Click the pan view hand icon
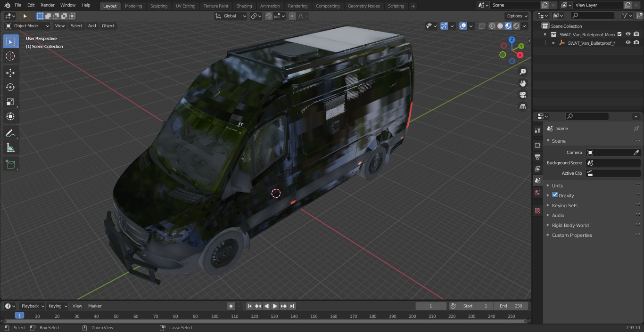 (523, 83)
